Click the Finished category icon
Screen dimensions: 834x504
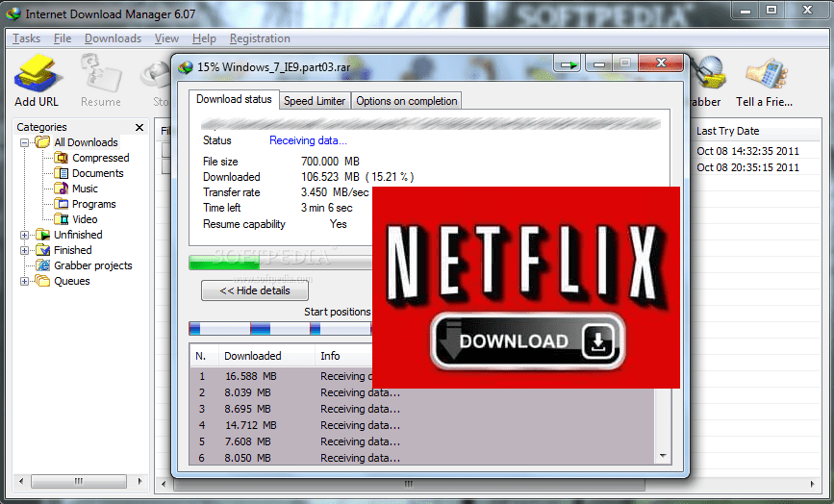42,250
